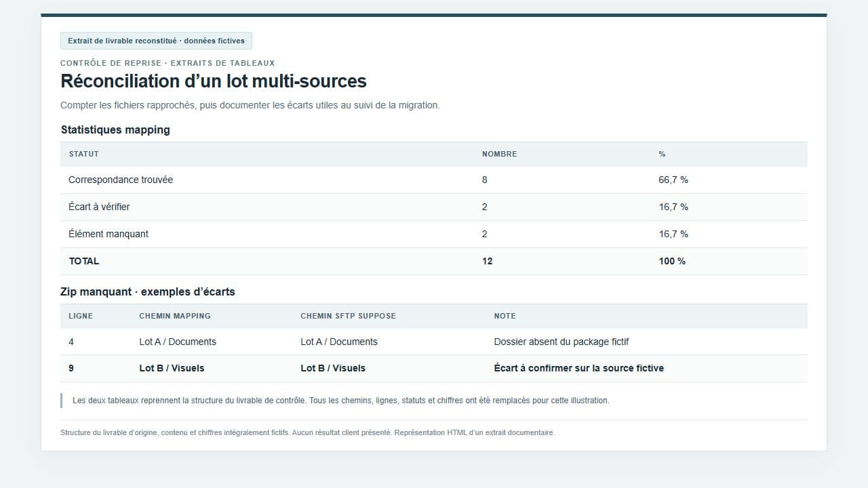868x488 pixels.
Task: Select the "Écart à vérifier" status cell
Action: click(99, 207)
